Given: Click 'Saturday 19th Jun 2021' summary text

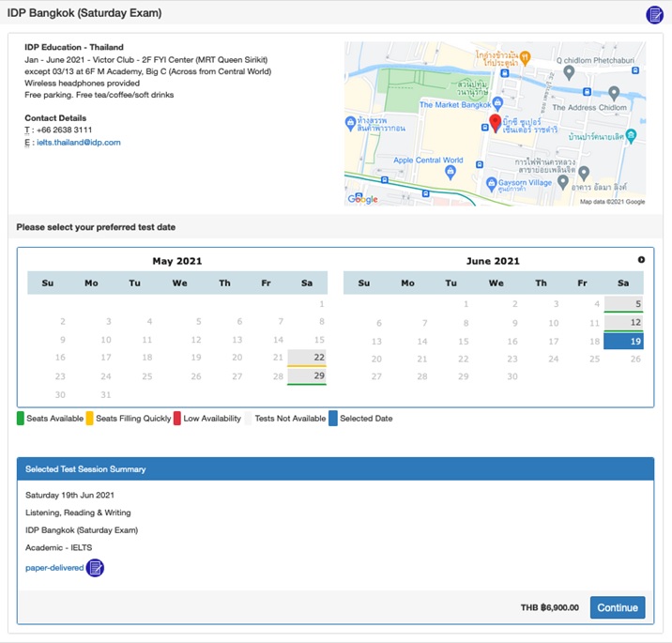Looking at the screenshot, I should click(69, 495).
